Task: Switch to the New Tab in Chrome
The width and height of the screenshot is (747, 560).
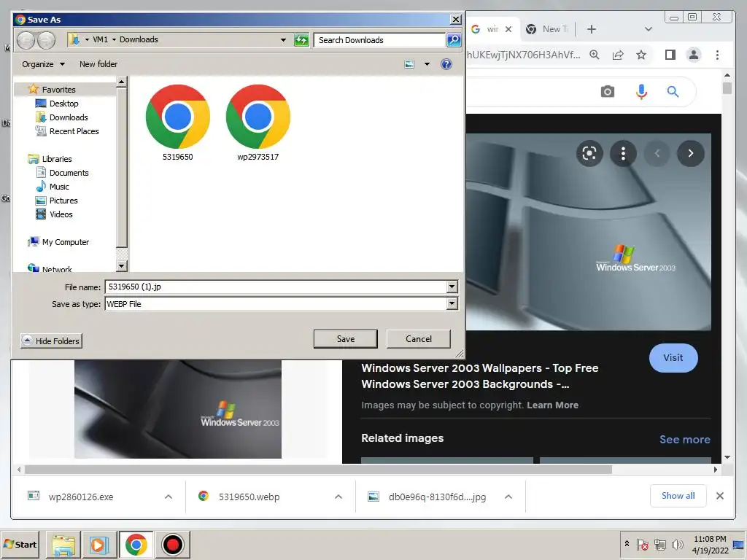Action: click(547, 29)
